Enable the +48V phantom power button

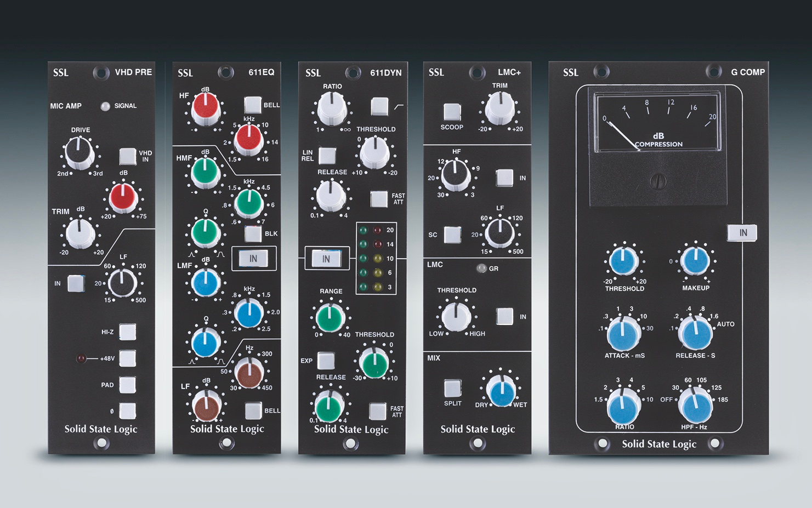click(128, 358)
